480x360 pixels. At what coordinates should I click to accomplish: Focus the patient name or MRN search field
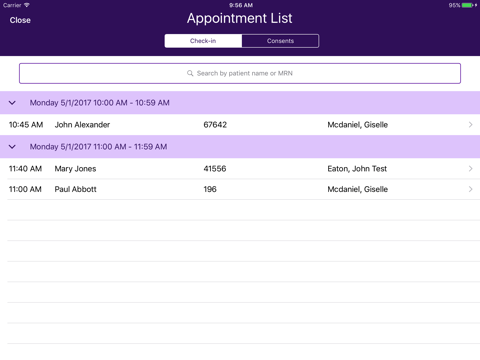click(240, 73)
